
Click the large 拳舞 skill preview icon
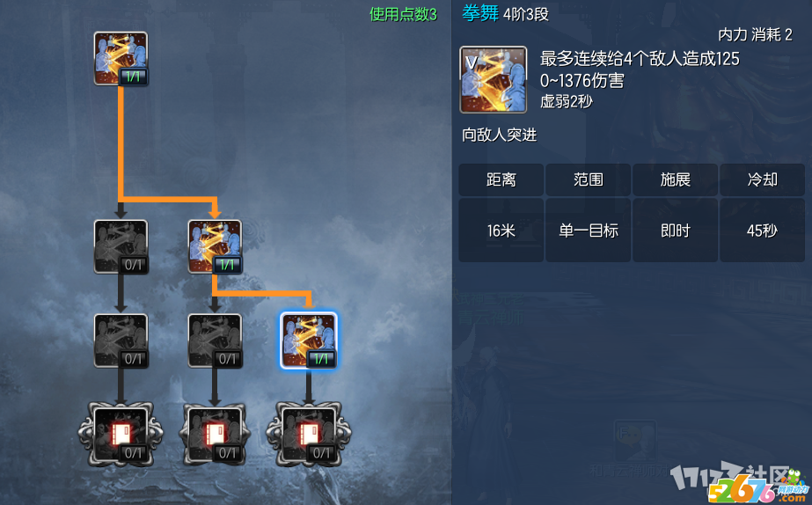493,80
